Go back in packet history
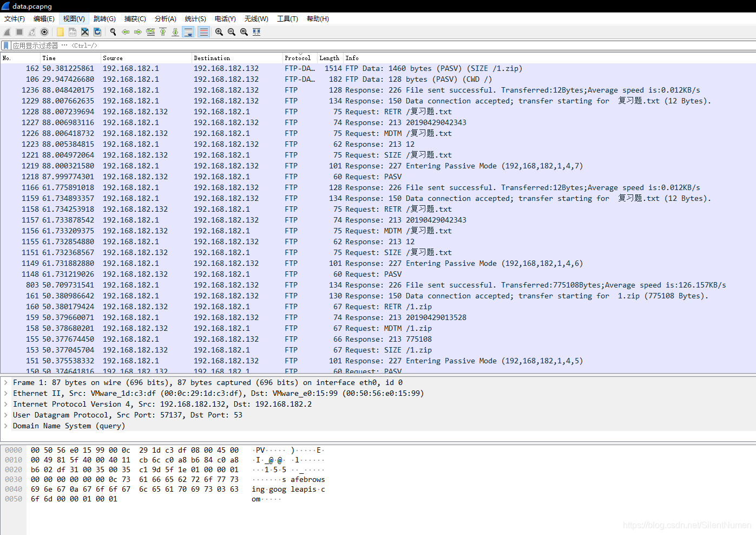The image size is (756, 535). [x=126, y=32]
